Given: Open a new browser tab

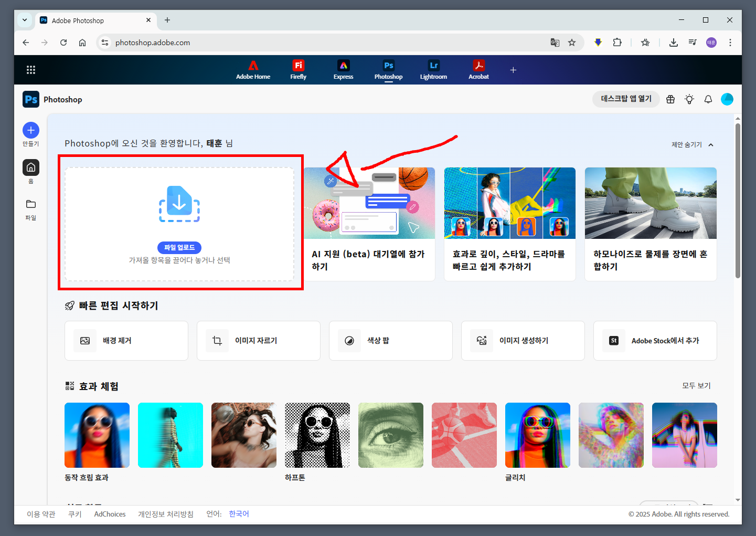Looking at the screenshot, I should [x=167, y=20].
